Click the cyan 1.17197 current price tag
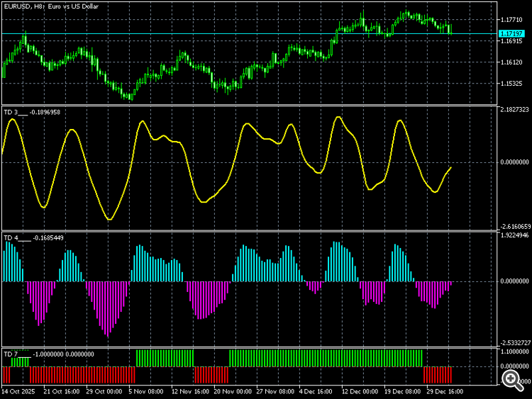This screenshot has width=532, height=399. click(x=511, y=33)
